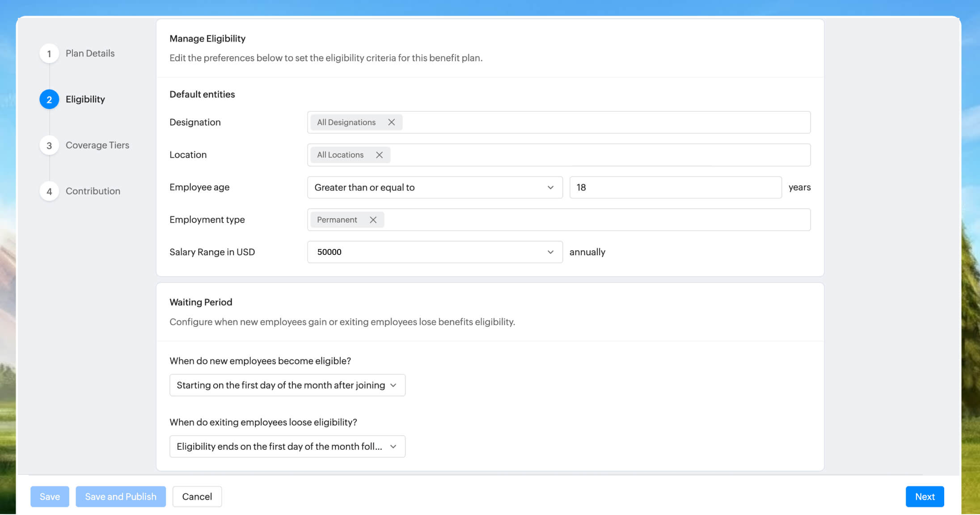Proceed with the Next button
The image size is (980, 515).
[x=925, y=496]
